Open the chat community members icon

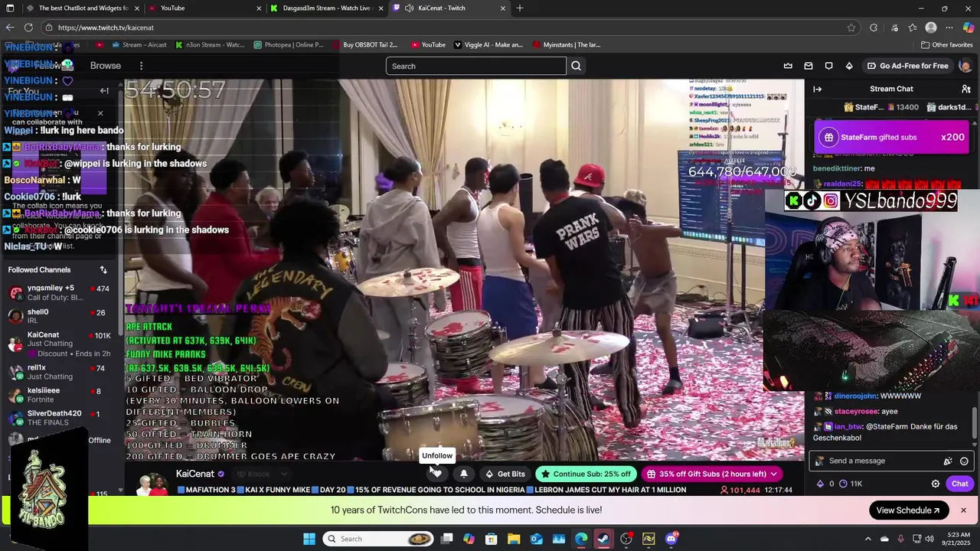pyautogui.click(x=965, y=89)
